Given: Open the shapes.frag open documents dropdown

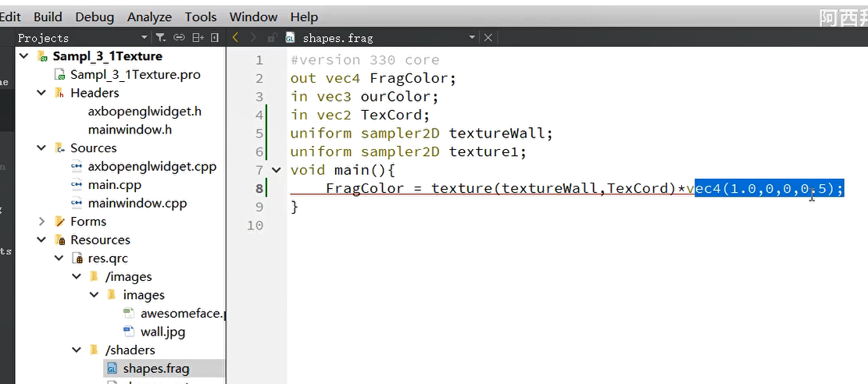Looking at the screenshot, I should click(472, 37).
